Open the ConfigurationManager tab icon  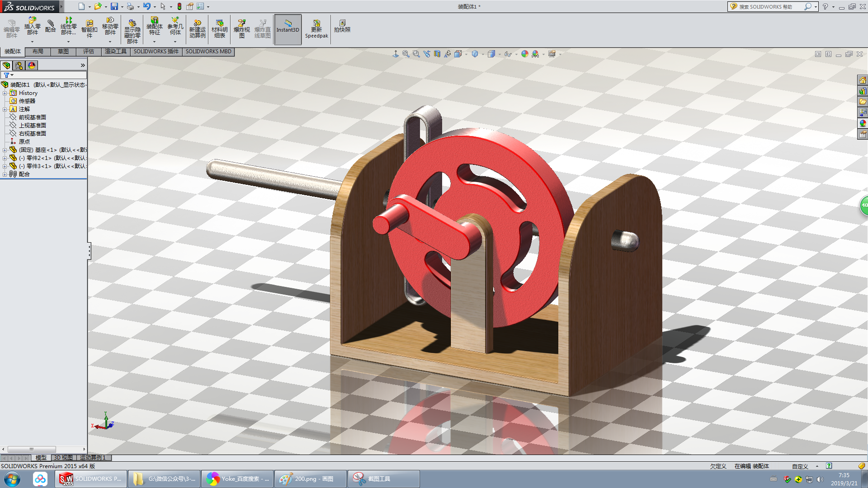pyautogui.click(x=19, y=66)
